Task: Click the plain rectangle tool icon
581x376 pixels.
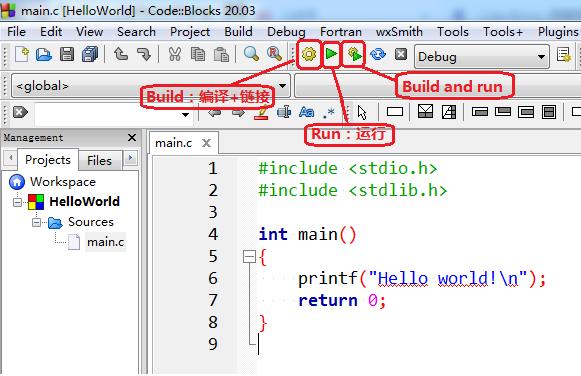Action: pyautogui.click(x=395, y=112)
